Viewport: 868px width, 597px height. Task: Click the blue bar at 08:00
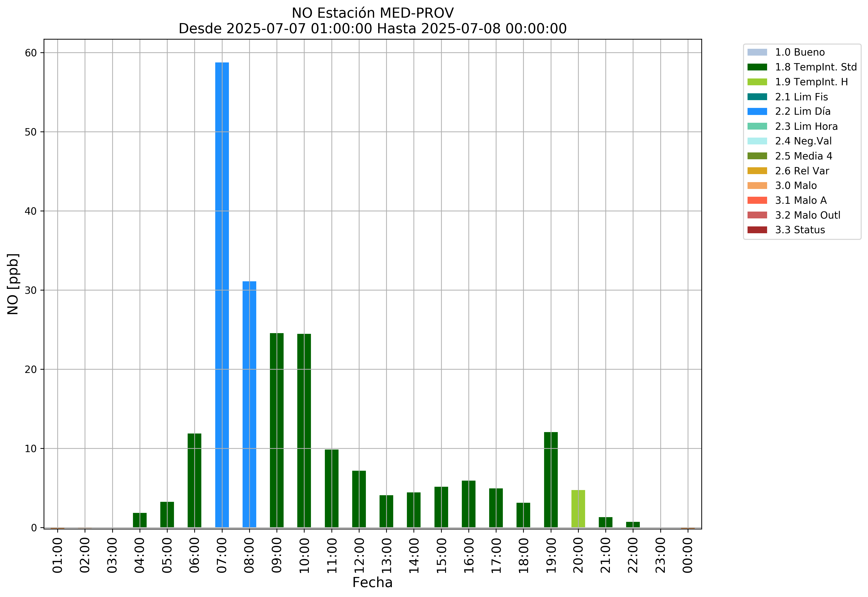pyautogui.click(x=249, y=404)
